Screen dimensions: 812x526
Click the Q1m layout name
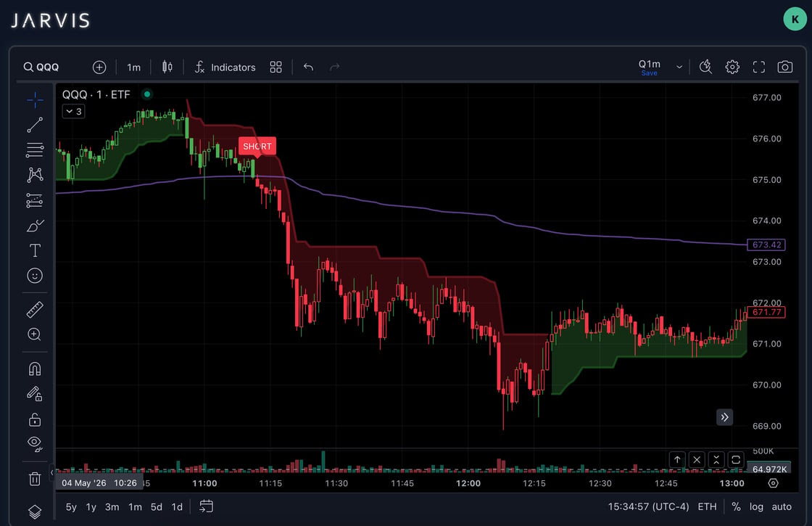coord(650,64)
